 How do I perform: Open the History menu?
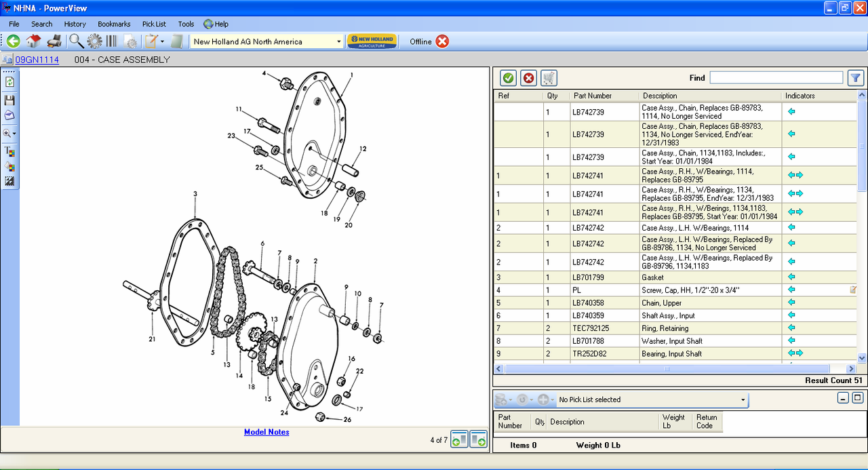tap(75, 24)
